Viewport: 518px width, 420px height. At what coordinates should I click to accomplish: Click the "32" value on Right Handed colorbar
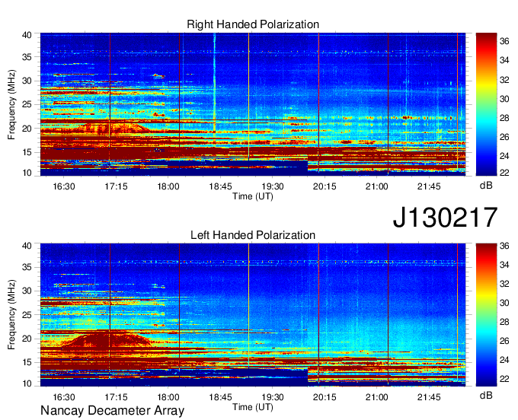click(x=504, y=80)
